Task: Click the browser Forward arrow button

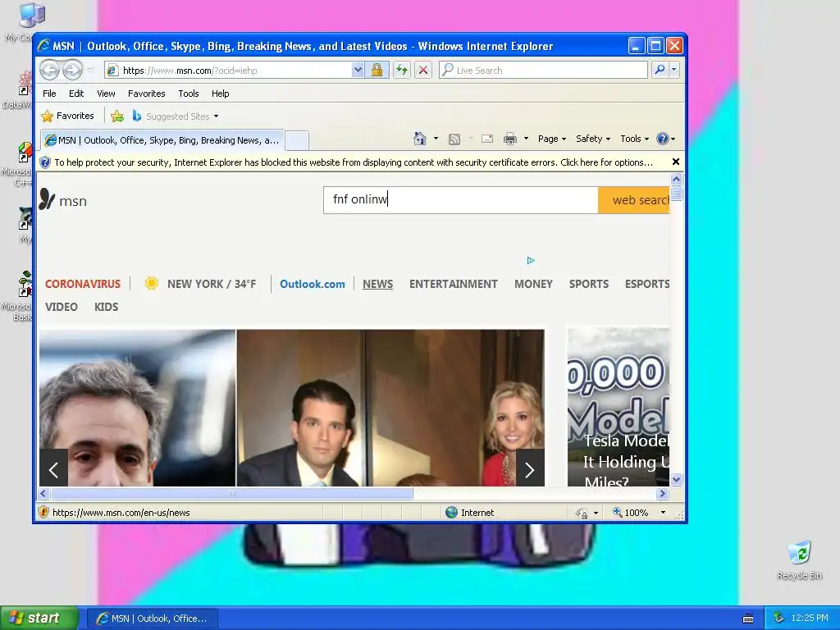Action: (72, 71)
